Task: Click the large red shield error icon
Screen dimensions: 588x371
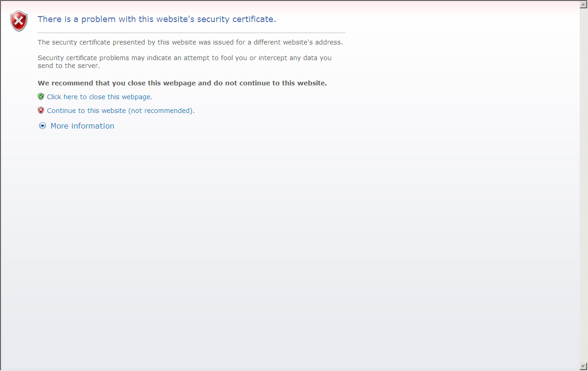Action: (x=19, y=21)
